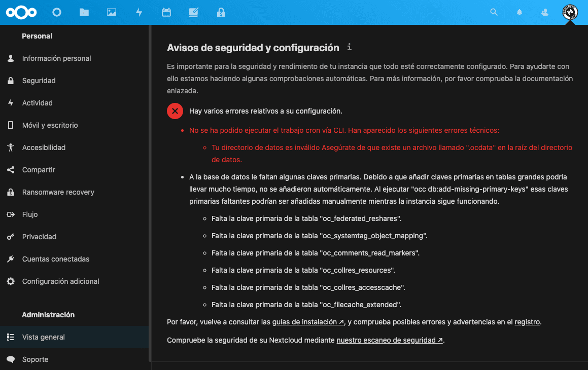Open the Notes app icon
This screenshot has height=370, width=588.
[x=193, y=12]
